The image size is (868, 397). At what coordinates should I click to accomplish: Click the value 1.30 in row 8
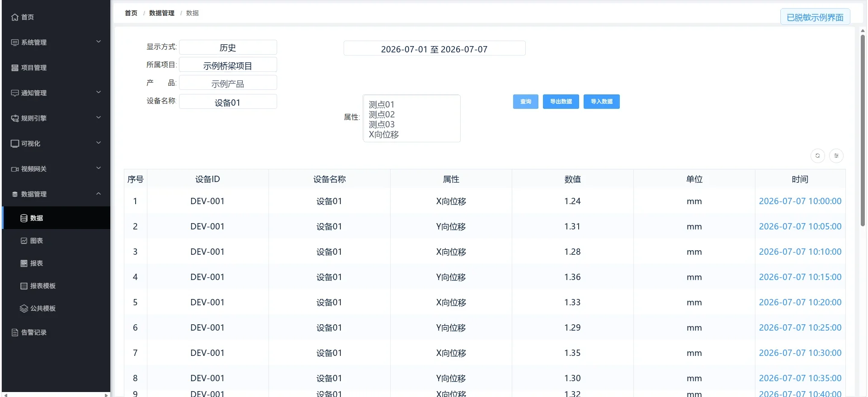click(572, 378)
